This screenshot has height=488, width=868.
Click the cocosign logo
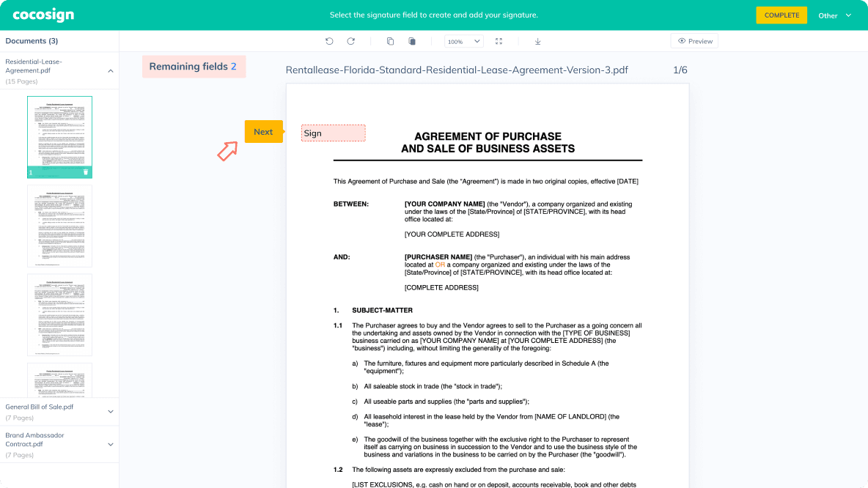click(x=43, y=15)
